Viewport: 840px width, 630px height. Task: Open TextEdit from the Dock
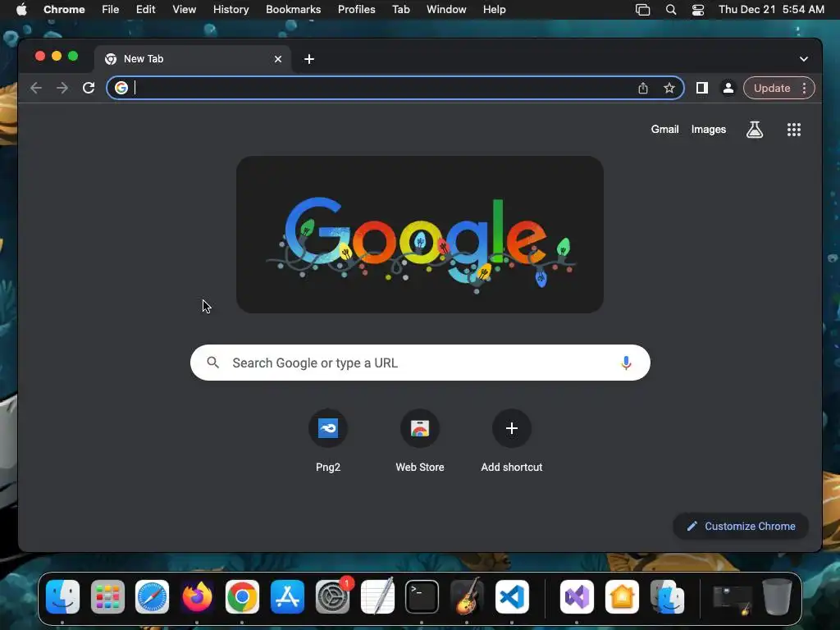click(x=377, y=597)
